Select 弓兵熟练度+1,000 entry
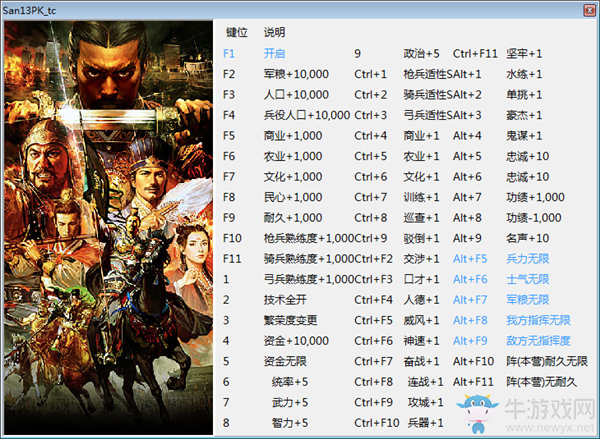The image size is (600, 439). [x=309, y=279]
